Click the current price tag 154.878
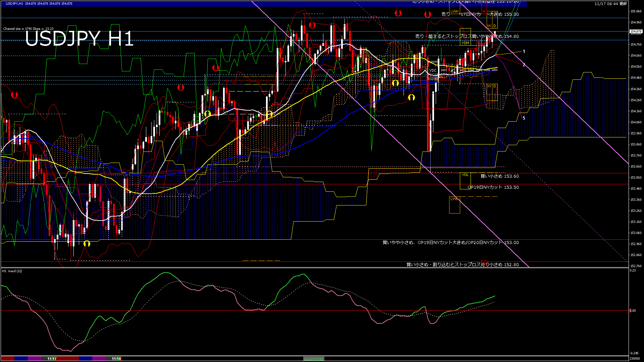644x362 pixels. [636, 32]
